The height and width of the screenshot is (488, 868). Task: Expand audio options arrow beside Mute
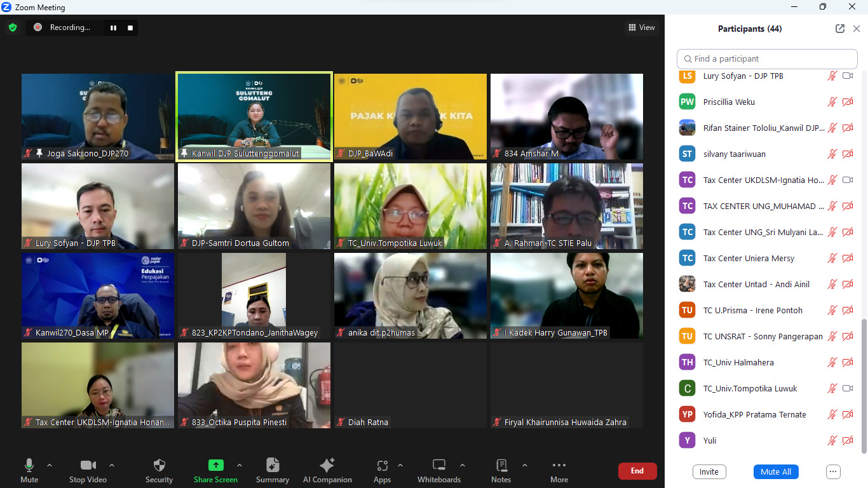50,465
